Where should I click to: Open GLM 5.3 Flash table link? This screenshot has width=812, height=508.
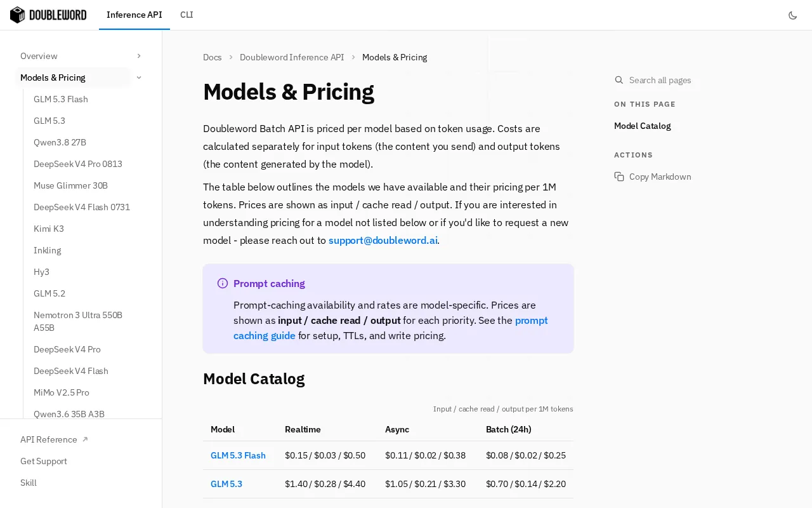(x=238, y=455)
